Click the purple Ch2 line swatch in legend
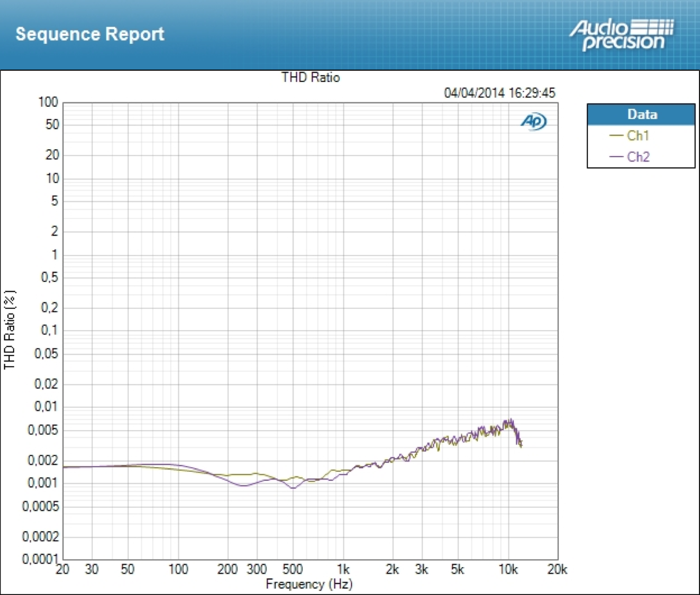The image size is (700, 595). click(616, 157)
